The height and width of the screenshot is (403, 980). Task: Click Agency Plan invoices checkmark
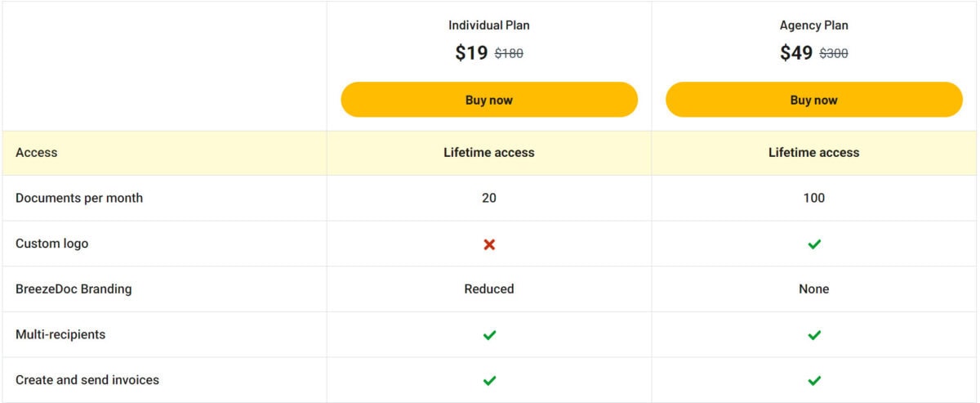(814, 380)
